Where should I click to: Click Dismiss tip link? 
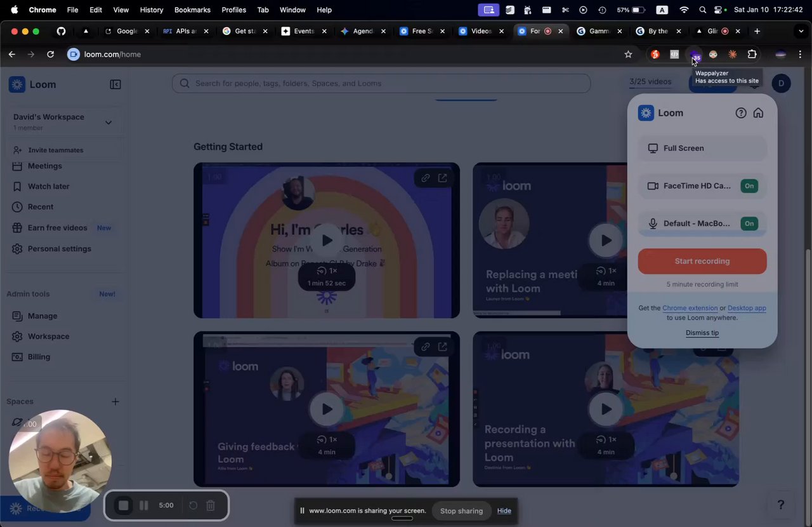point(702,333)
